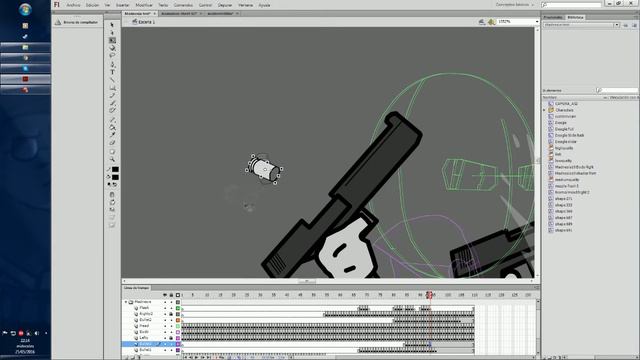640x360 pixels.
Task: Toggle visibility dot of Head layer
Action: pyautogui.click(x=165, y=326)
